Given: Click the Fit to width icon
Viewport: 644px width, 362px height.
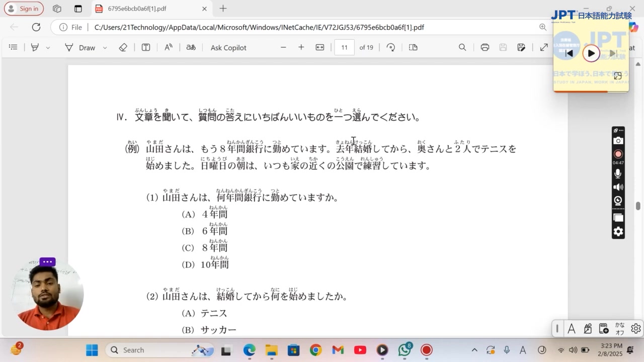Looking at the screenshot, I should click(320, 47).
